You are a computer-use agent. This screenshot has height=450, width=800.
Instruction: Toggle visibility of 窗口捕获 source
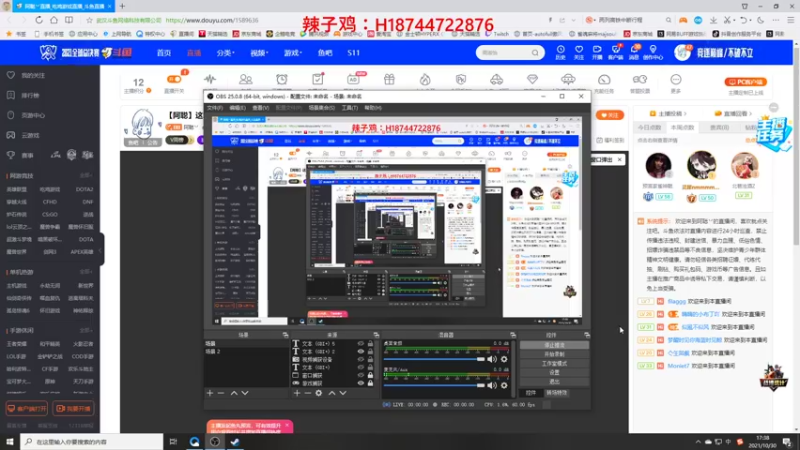tap(361, 376)
